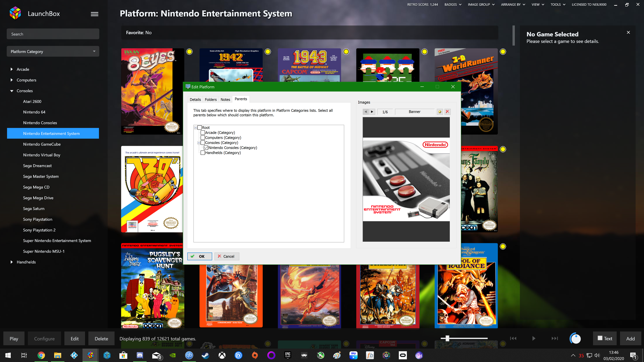Viewport: 644px width, 362px height.
Task: Select Sony Playstation 2 platform
Action: point(39,230)
